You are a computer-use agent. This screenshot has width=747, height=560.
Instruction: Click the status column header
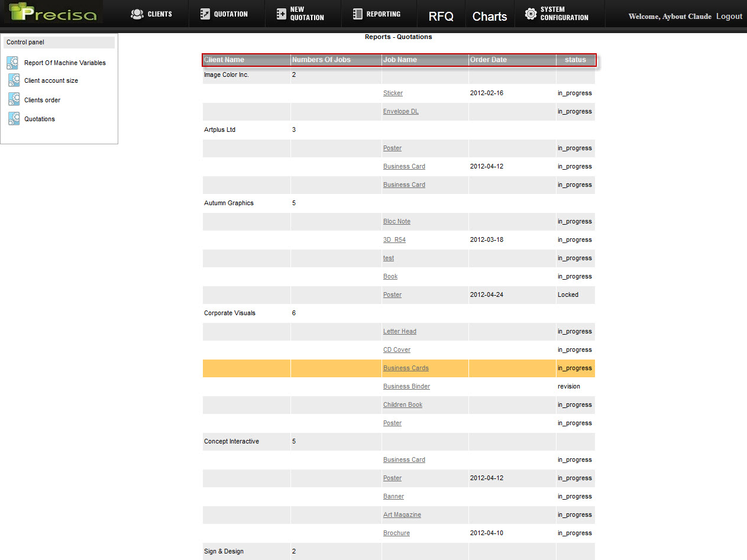point(575,60)
